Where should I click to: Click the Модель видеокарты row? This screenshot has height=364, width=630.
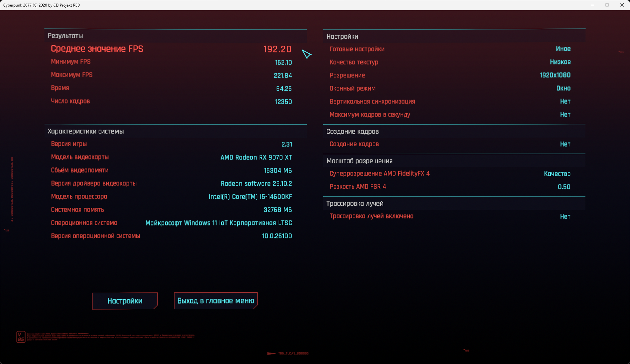point(171,157)
